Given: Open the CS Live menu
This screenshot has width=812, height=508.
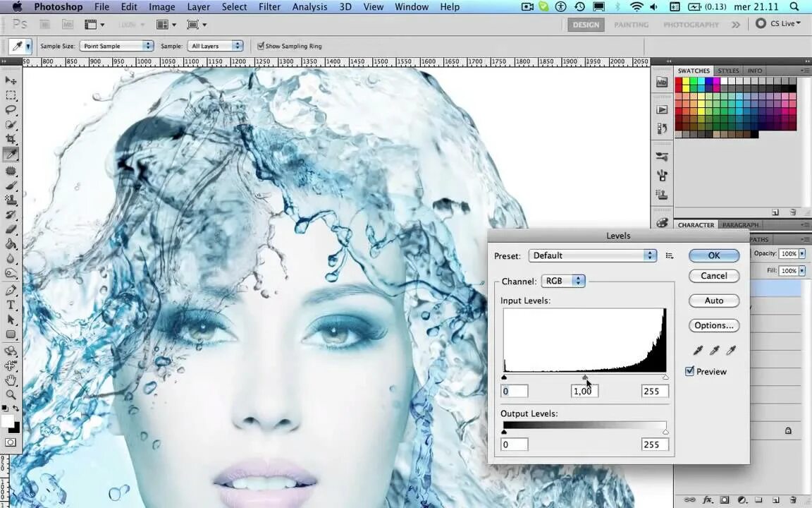Looking at the screenshot, I should (778, 23).
